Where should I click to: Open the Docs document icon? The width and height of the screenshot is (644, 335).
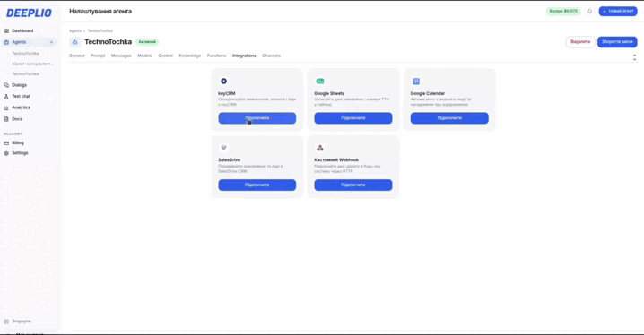(x=6, y=119)
